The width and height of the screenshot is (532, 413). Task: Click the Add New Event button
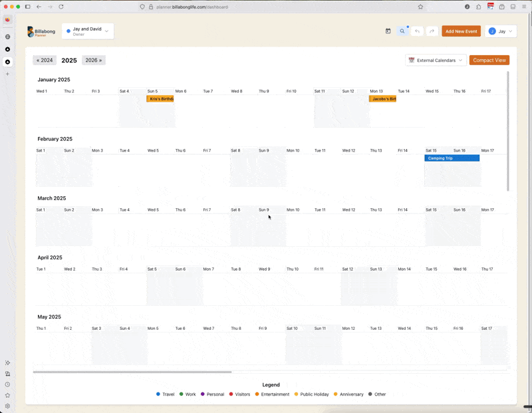coord(461,31)
